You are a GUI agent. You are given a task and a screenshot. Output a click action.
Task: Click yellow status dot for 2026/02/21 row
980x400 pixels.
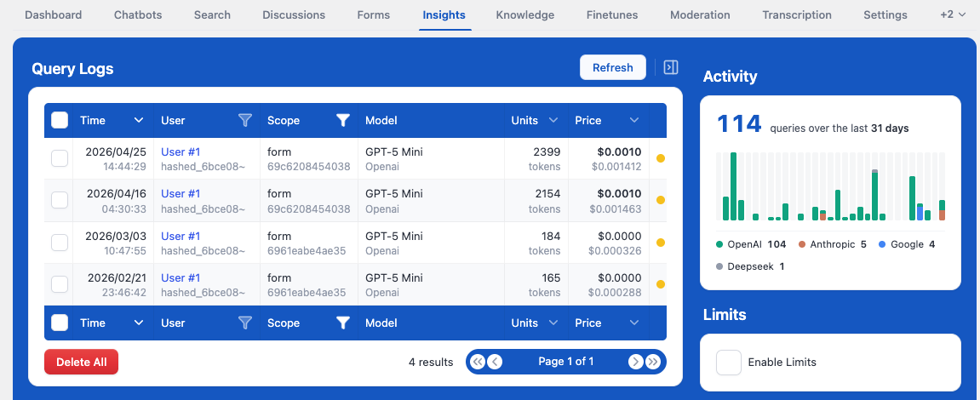(661, 284)
